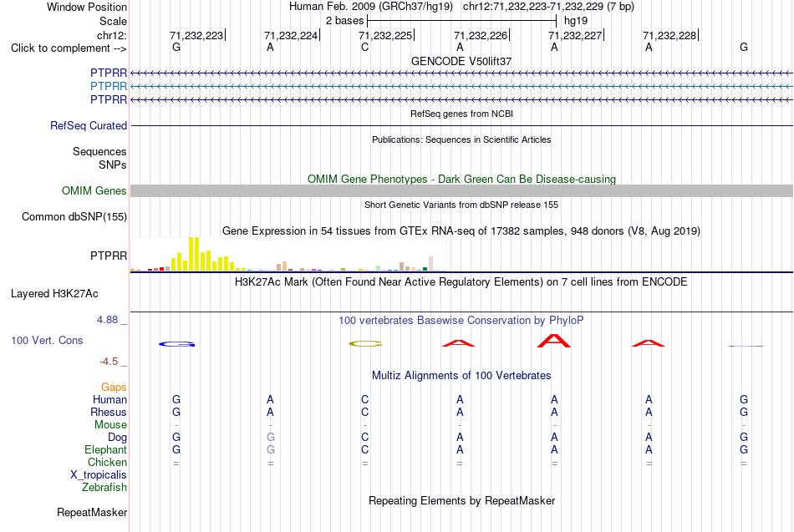Open 100 vertebrates Basewise Conservation by PhyloP title
This screenshot has height=532, width=794.
[461, 321]
